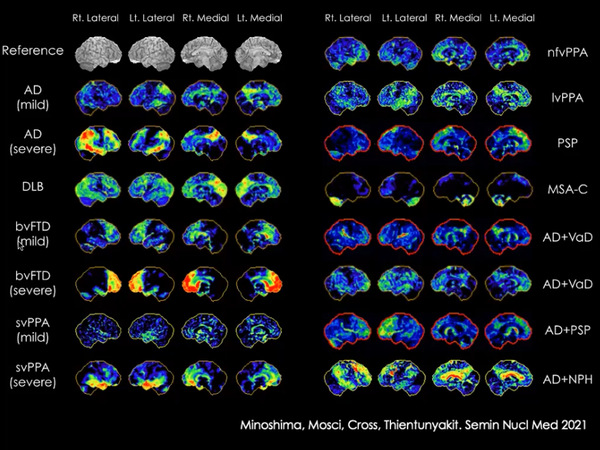Select the AD (mild) Rt. Lateral brain map
This screenshot has height=450, width=600.
click(98, 98)
